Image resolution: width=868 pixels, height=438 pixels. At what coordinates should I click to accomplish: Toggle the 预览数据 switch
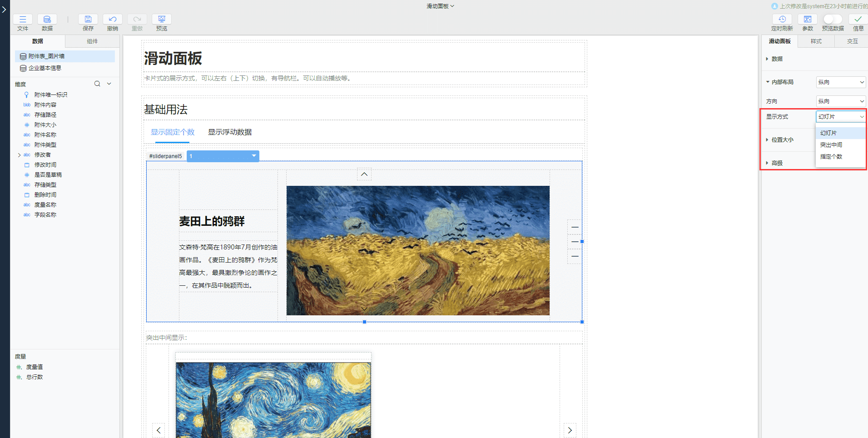click(833, 19)
